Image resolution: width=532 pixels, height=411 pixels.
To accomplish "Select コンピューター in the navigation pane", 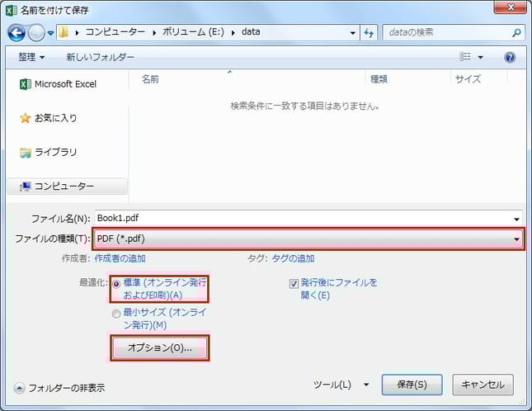I will 67,187.
